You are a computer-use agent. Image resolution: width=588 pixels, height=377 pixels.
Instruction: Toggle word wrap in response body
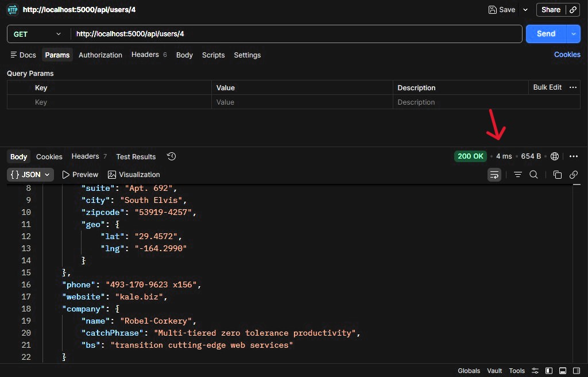(494, 175)
